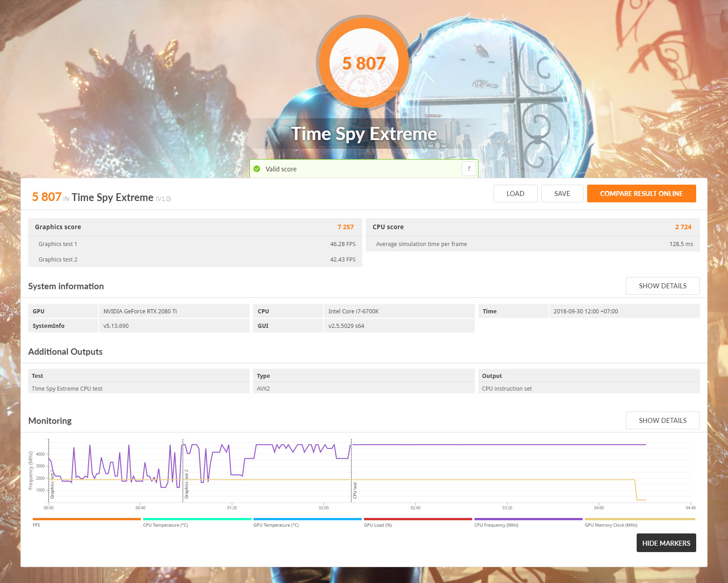Open the valid score help question mark
The width and height of the screenshot is (728, 583).
(x=469, y=169)
